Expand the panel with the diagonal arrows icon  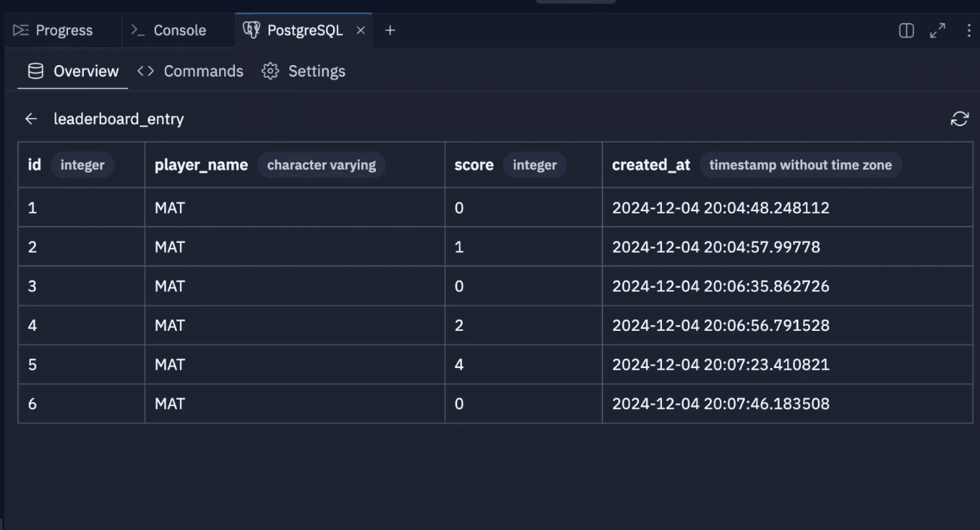tap(937, 30)
